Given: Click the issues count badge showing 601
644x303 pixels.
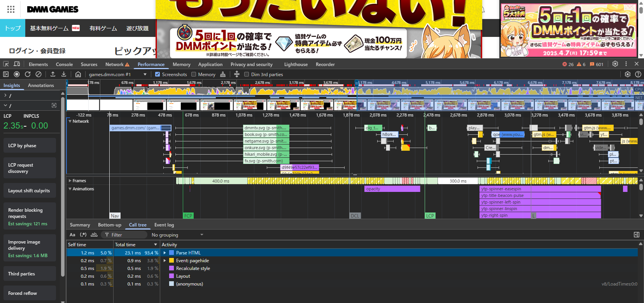Looking at the screenshot, I should click(x=597, y=64).
